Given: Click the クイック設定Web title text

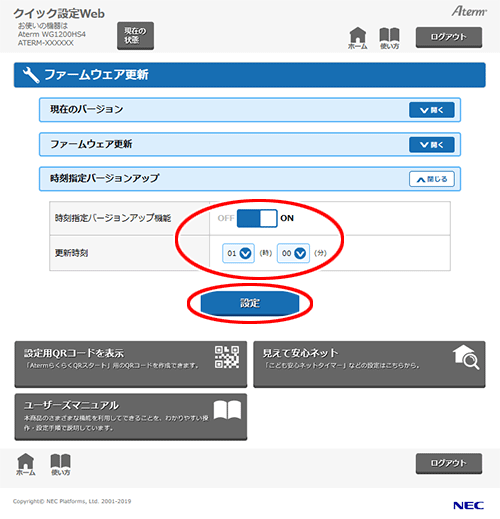Looking at the screenshot, I should tap(59, 14).
